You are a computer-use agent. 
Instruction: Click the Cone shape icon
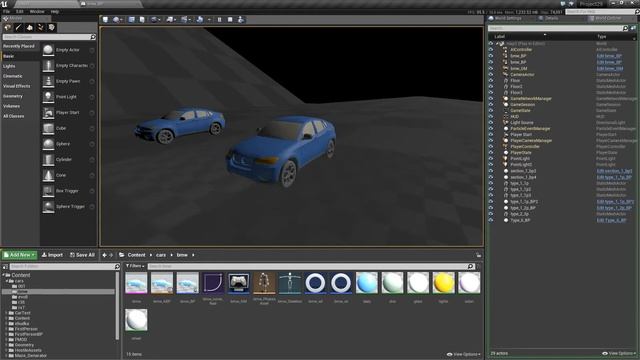point(48,175)
